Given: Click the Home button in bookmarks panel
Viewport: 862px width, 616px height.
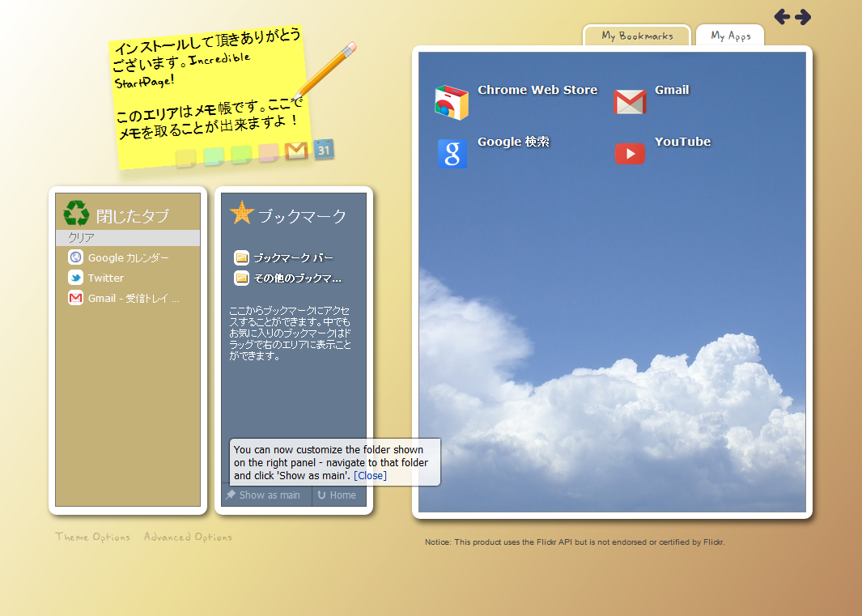Looking at the screenshot, I should pos(337,495).
